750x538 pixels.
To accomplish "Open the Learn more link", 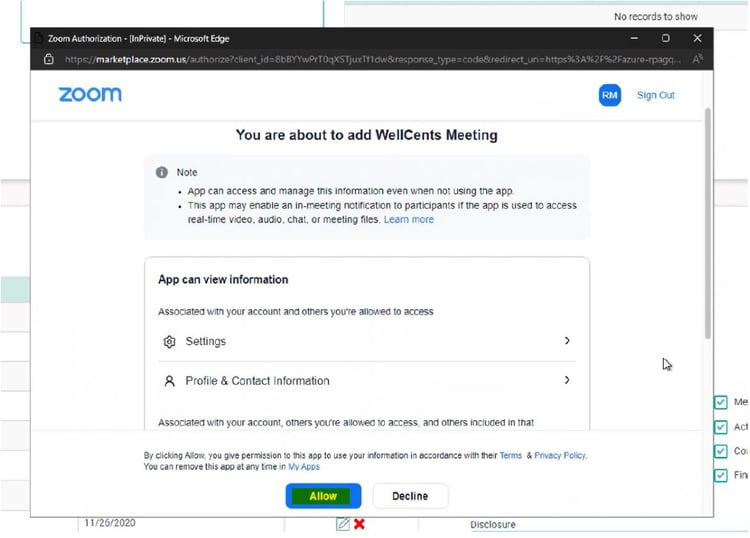I will (408, 220).
